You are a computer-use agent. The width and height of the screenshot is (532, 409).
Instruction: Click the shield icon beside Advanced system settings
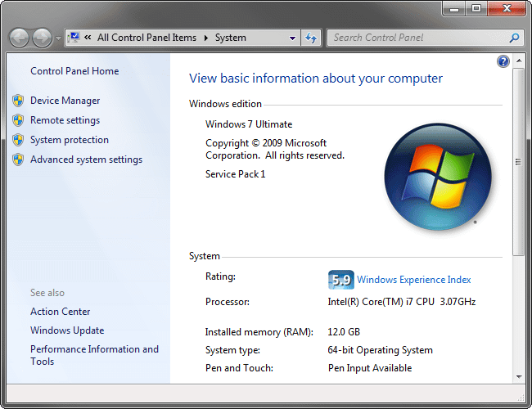18,160
